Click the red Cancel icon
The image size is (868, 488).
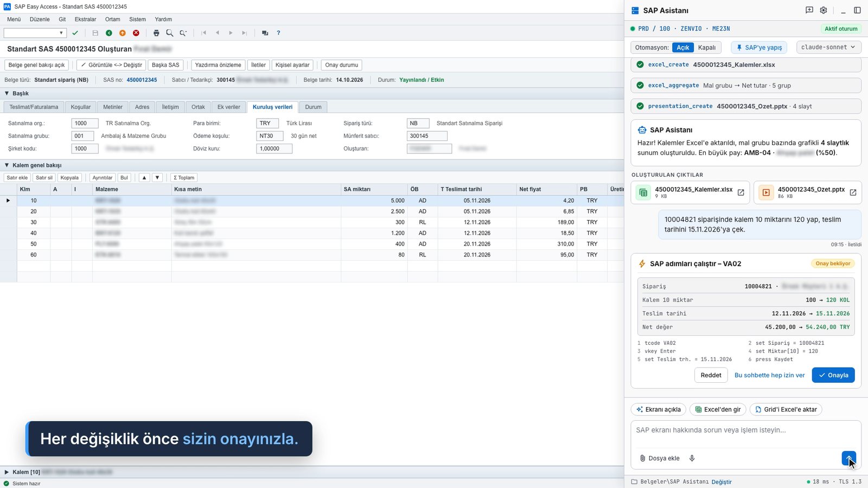point(136,33)
